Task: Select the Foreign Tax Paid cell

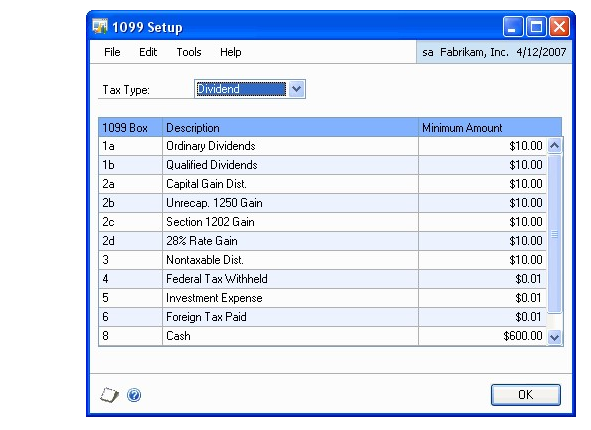Action: (290, 317)
